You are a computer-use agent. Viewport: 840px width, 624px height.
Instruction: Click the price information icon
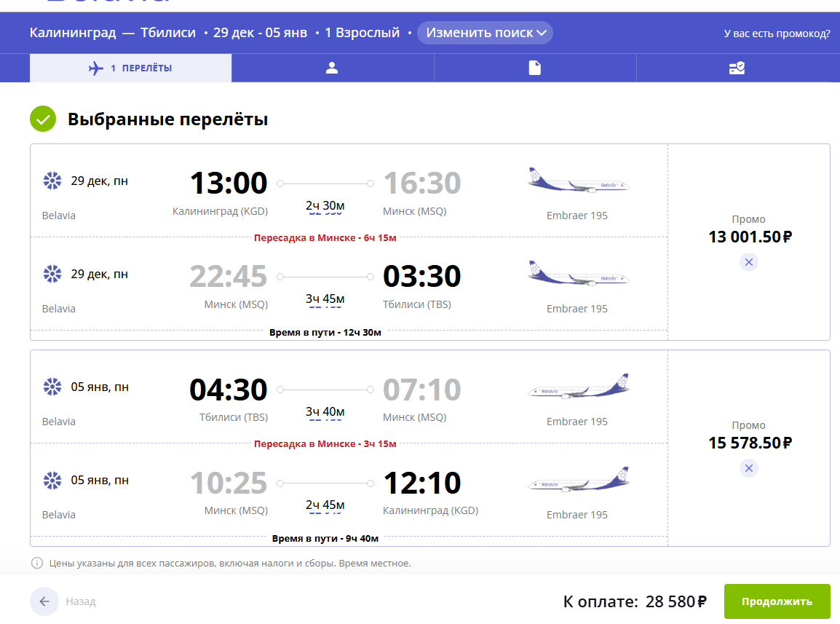click(36, 563)
